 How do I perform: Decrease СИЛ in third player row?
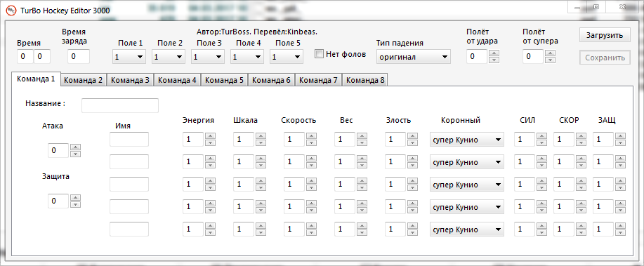tap(542, 187)
